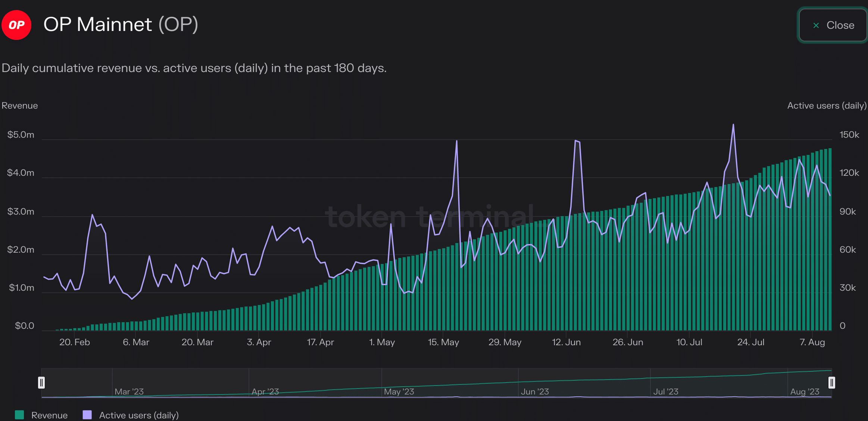This screenshot has height=421, width=868.
Task: Click the Apr '23 marker in the navigator
Action: click(265, 392)
